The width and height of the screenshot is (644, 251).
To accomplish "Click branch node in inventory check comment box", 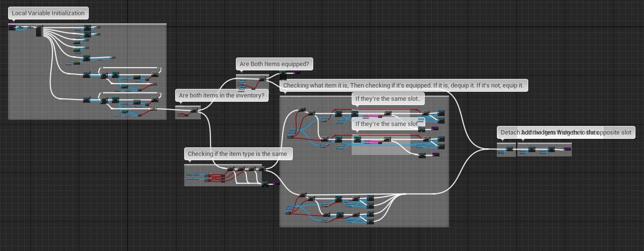I will 194,111.
